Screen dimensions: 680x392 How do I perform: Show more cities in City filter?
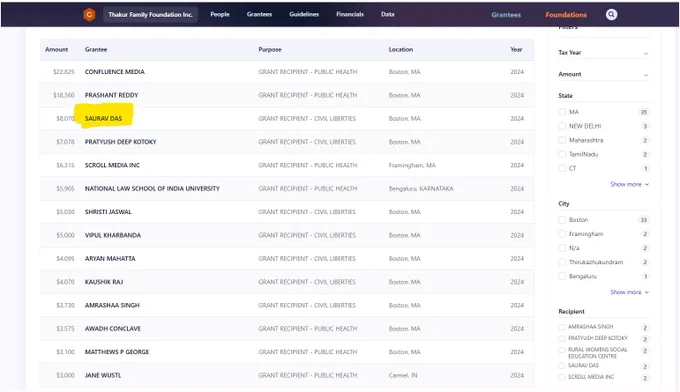tap(629, 292)
